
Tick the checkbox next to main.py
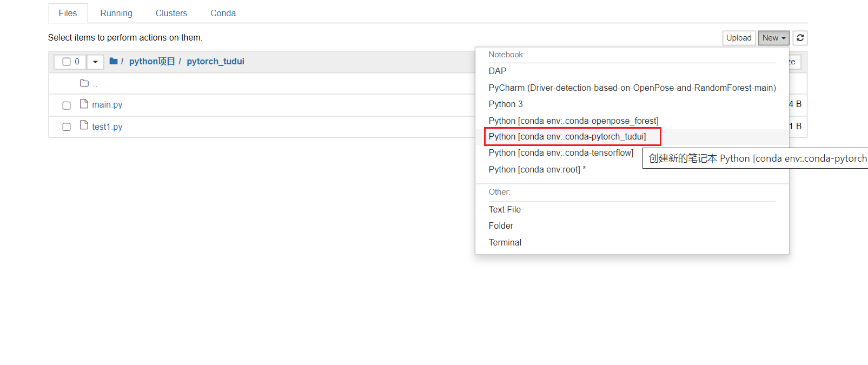67,105
